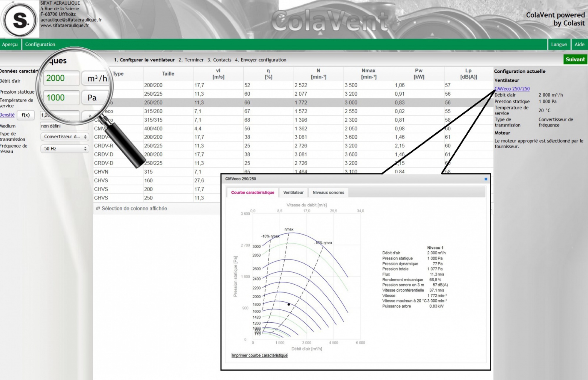Image resolution: width=588 pixels, height=380 pixels.
Task: Open the Aperçu menu tab
Action: click(10, 44)
